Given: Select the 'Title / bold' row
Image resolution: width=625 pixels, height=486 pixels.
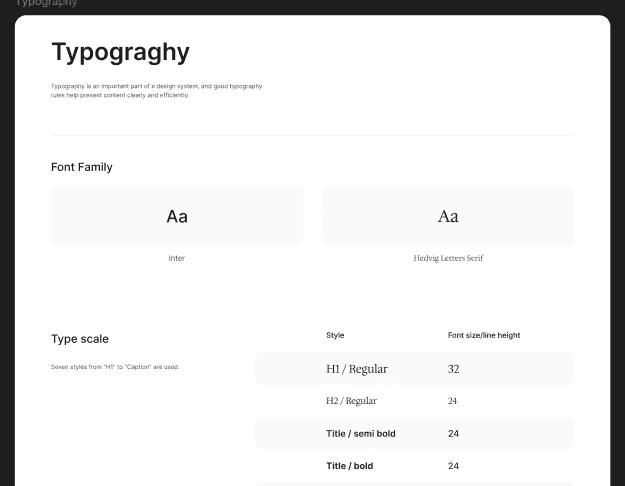Looking at the screenshot, I should [x=415, y=466].
